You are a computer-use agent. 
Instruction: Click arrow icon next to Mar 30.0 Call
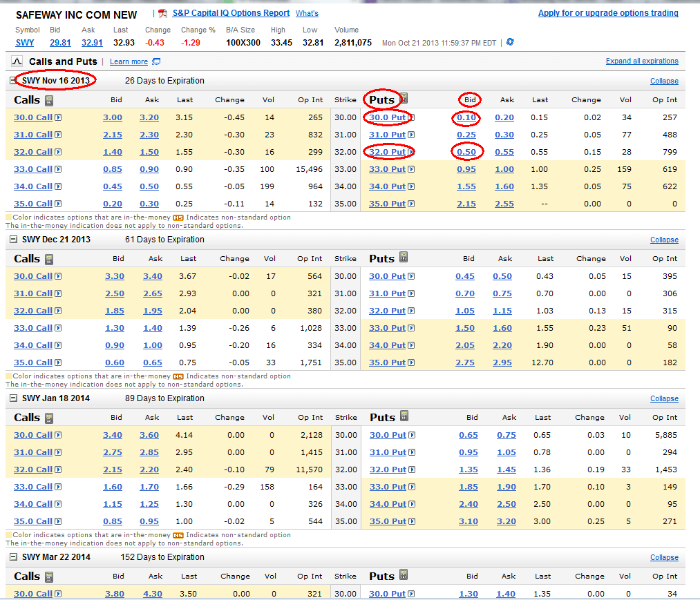[58, 594]
